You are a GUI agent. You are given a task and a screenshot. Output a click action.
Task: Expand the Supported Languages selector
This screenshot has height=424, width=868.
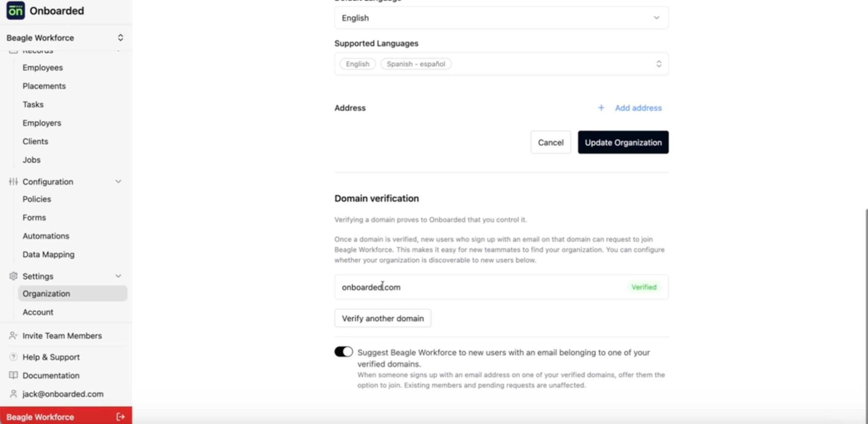pos(501,64)
